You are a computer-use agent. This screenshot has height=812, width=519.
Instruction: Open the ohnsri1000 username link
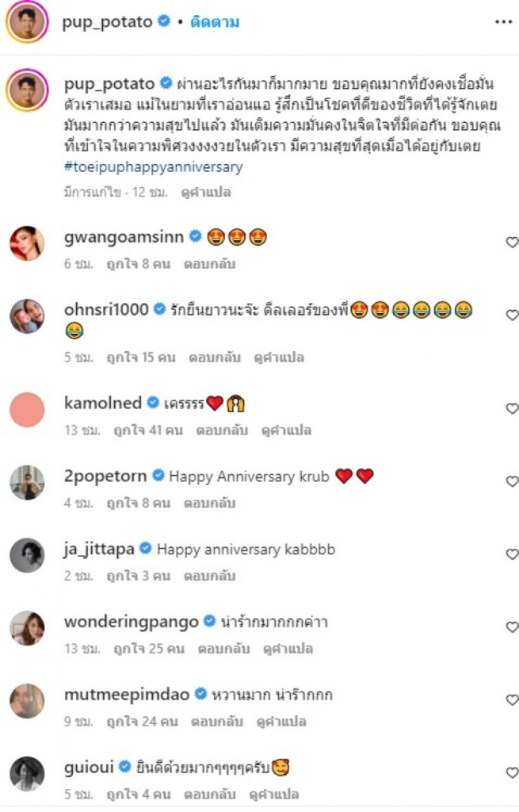coord(106,309)
